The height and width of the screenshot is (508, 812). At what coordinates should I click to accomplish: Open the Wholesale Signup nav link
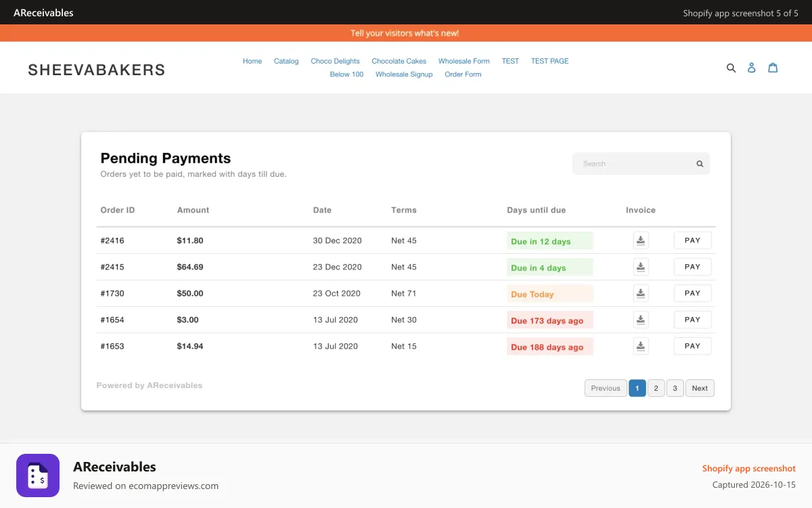click(x=404, y=75)
